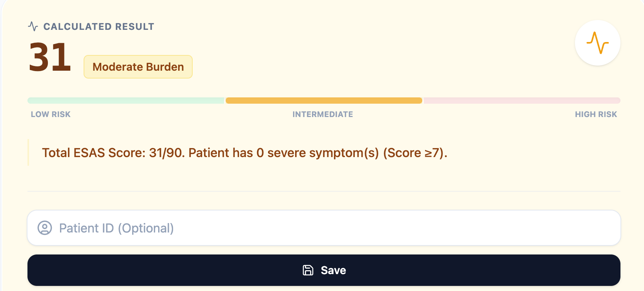Click the user icon in Patient ID field

45,228
